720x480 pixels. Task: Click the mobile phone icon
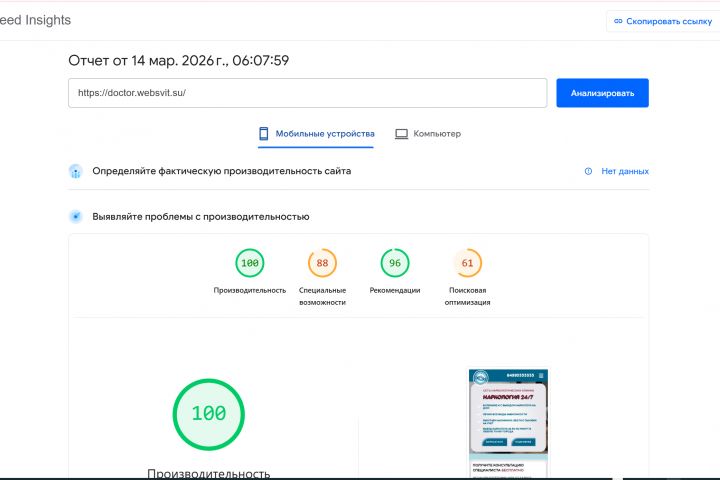point(264,134)
